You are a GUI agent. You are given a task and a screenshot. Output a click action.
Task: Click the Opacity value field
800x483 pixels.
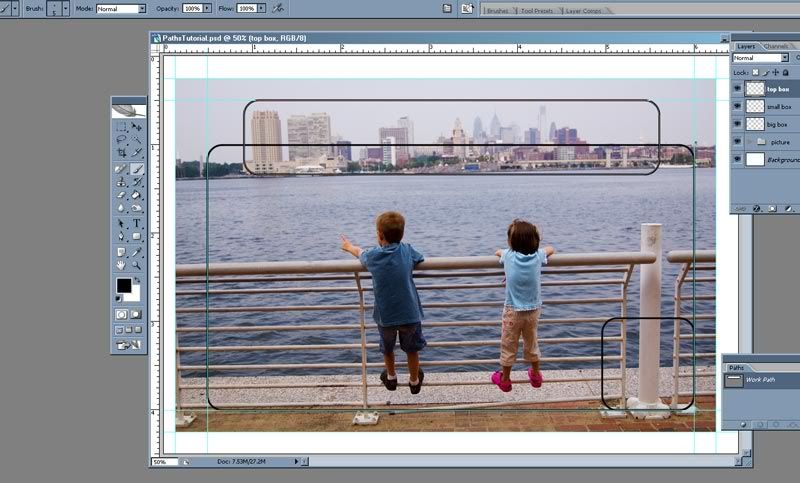click(192, 9)
